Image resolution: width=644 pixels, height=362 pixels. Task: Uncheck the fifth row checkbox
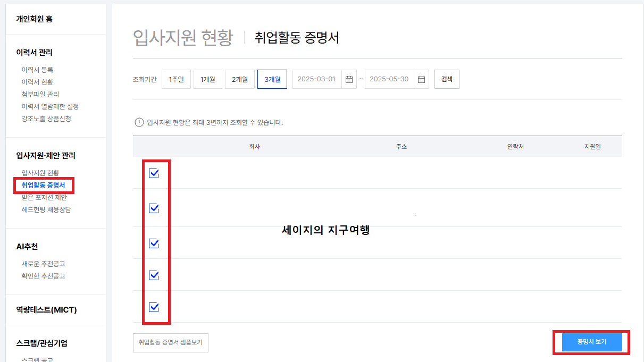coord(154,307)
